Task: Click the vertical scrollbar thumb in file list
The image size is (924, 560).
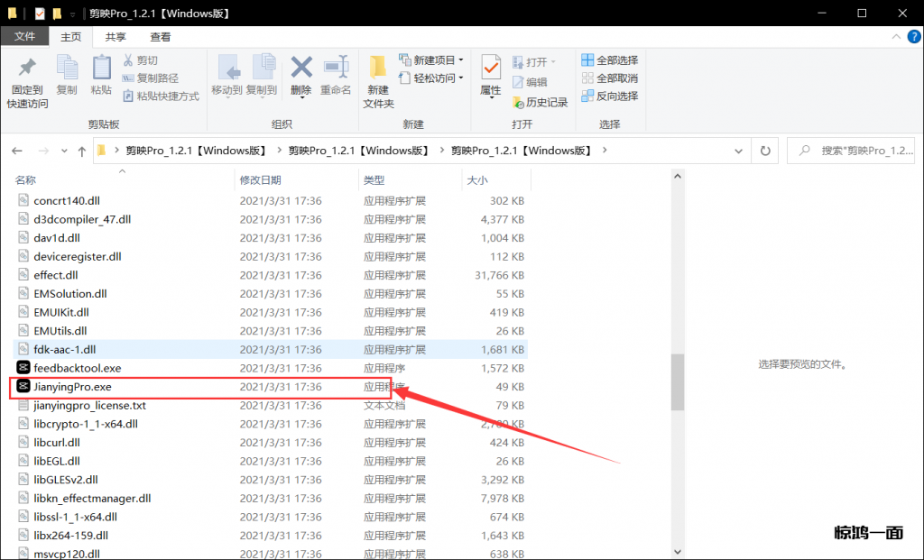Action: tap(677, 381)
